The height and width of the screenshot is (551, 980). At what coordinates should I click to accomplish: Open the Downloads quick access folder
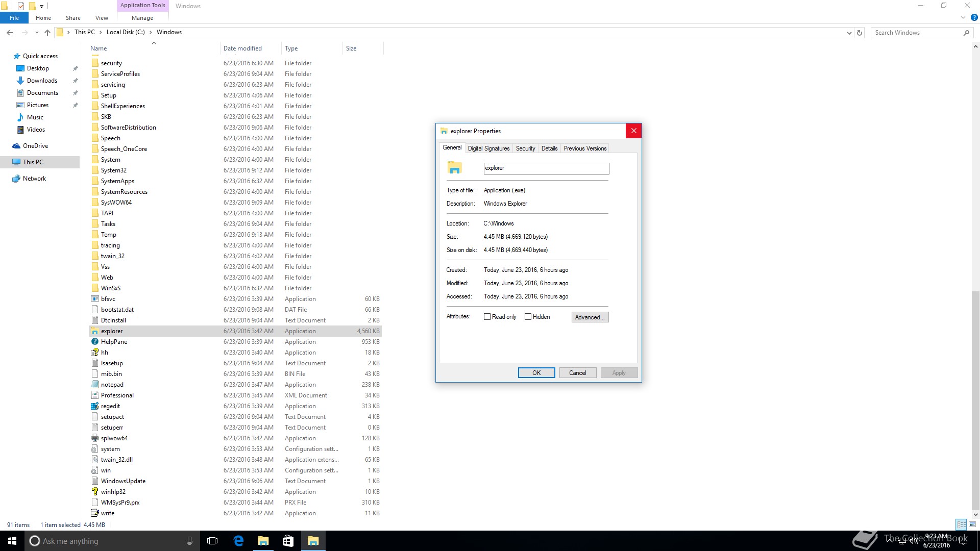tap(42, 81)
